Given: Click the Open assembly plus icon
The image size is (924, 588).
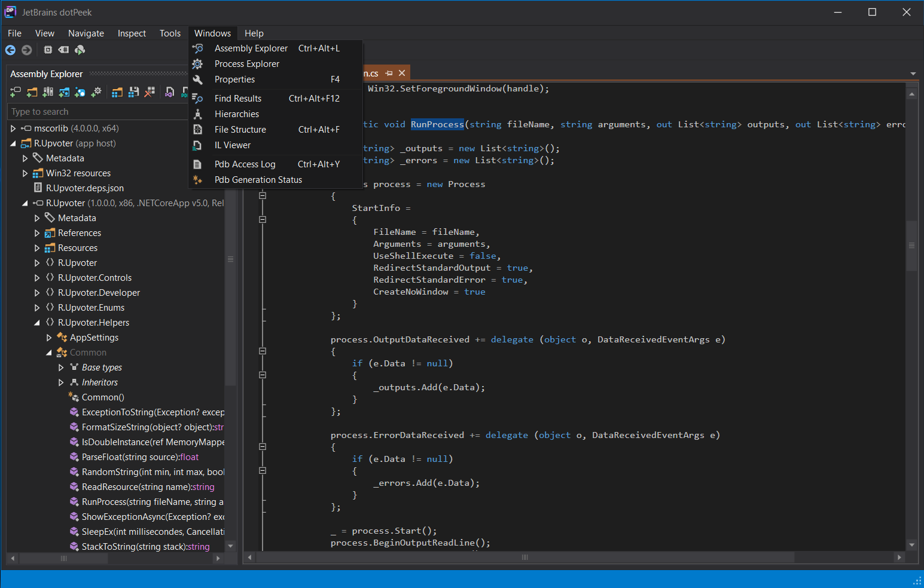Looking at the screenshot, I should coord(16,92).
